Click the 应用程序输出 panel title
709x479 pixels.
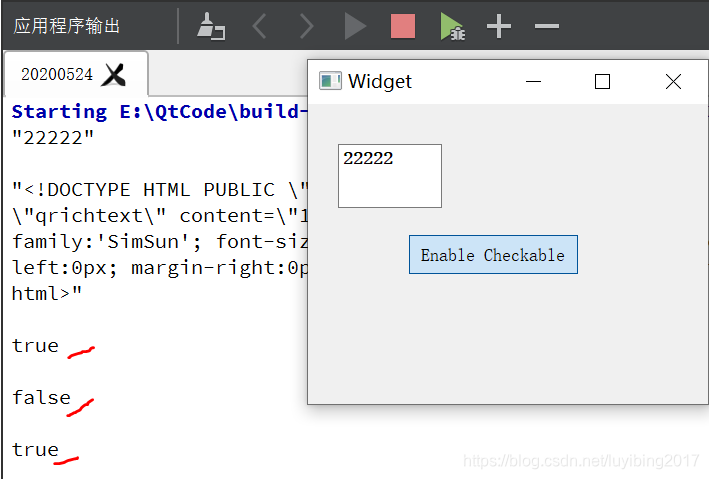(x=66, y=26)
